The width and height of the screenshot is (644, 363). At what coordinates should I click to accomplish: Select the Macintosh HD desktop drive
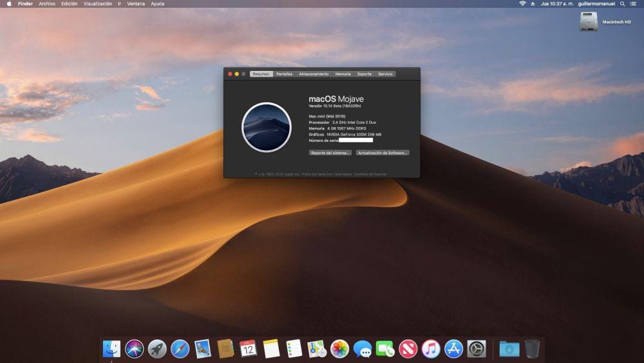(588, 22)
